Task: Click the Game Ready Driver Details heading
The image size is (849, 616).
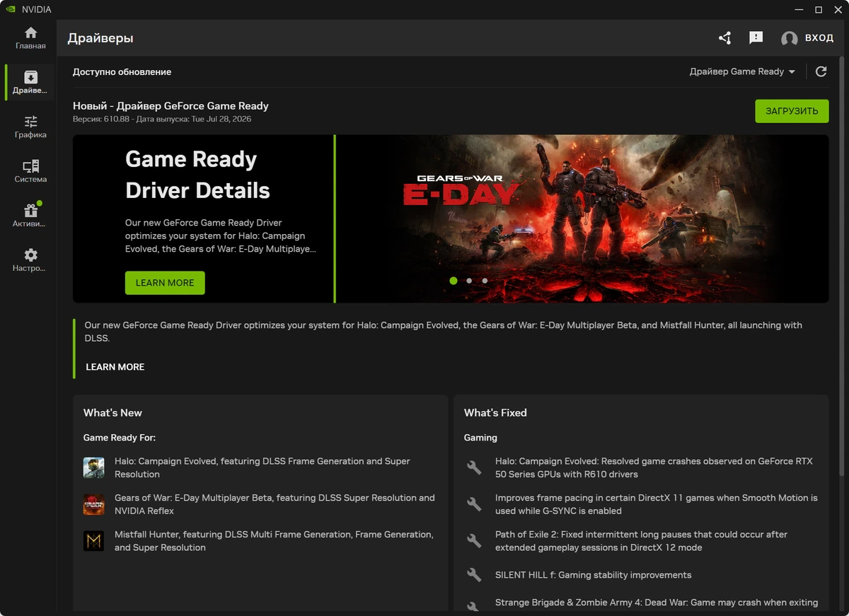Action: [x=197, y=175]
